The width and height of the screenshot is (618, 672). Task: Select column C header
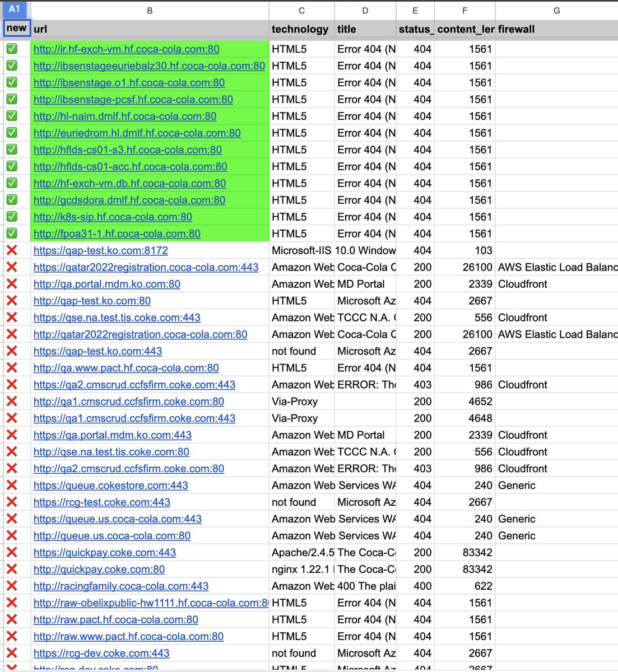[301, 10]
